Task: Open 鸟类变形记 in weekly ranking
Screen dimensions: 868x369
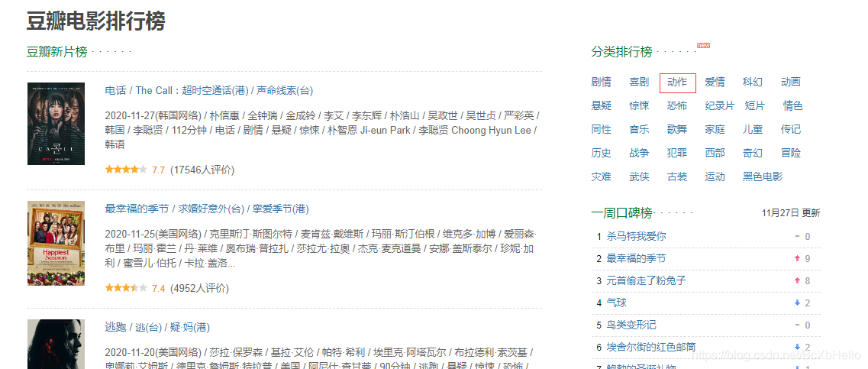Action: (631, 325)
